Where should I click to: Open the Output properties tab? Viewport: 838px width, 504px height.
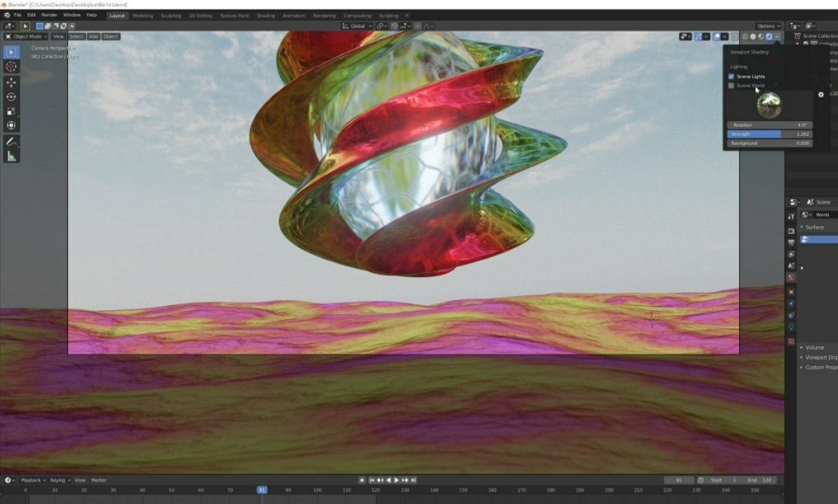[791, 242]
